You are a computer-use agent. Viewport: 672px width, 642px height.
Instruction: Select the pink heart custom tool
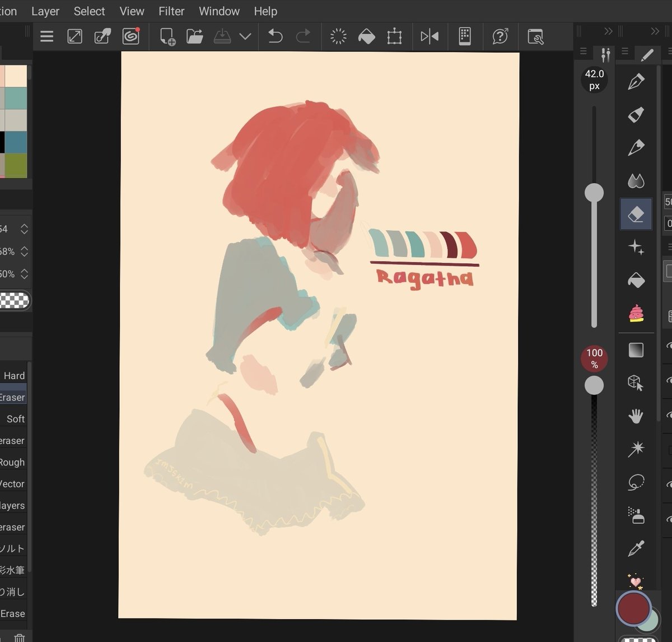coord(635,581)
